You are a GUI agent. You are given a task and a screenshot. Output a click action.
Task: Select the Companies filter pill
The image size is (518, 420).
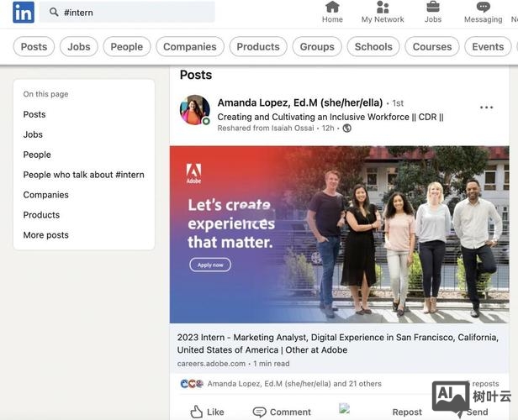190,46
